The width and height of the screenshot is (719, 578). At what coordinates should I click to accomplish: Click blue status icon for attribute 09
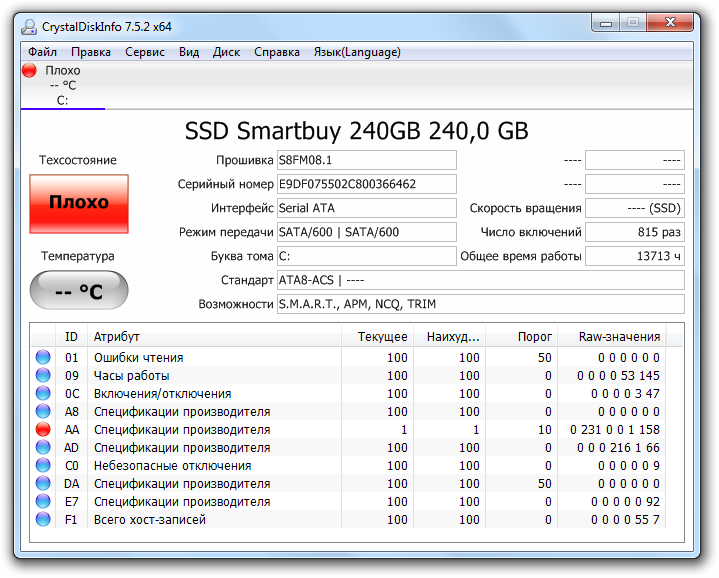(43, 375)
